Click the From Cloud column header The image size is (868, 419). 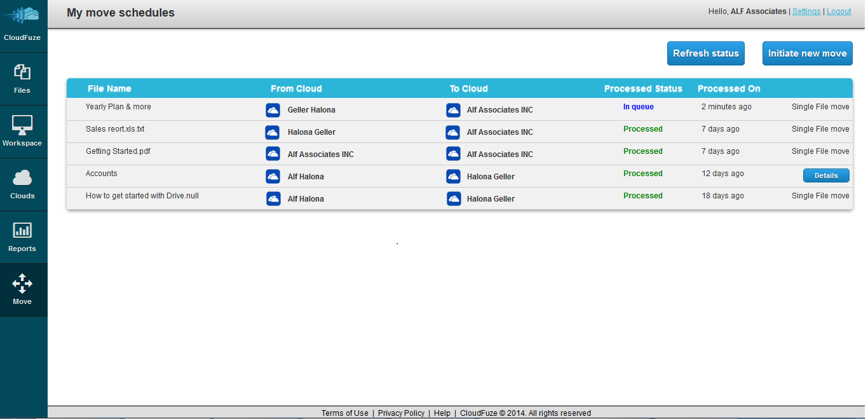(x=296, y=88)
